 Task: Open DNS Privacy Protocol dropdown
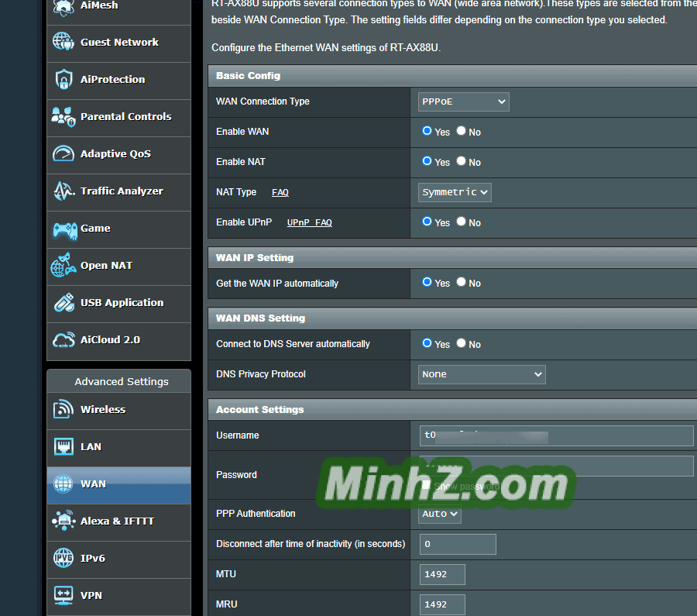click(x=482, y=374)
